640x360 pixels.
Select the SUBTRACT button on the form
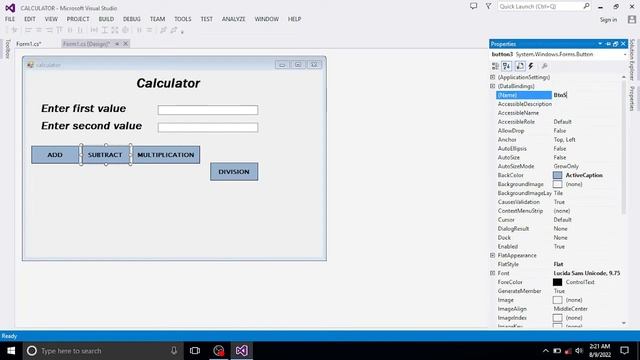[105, 155]
